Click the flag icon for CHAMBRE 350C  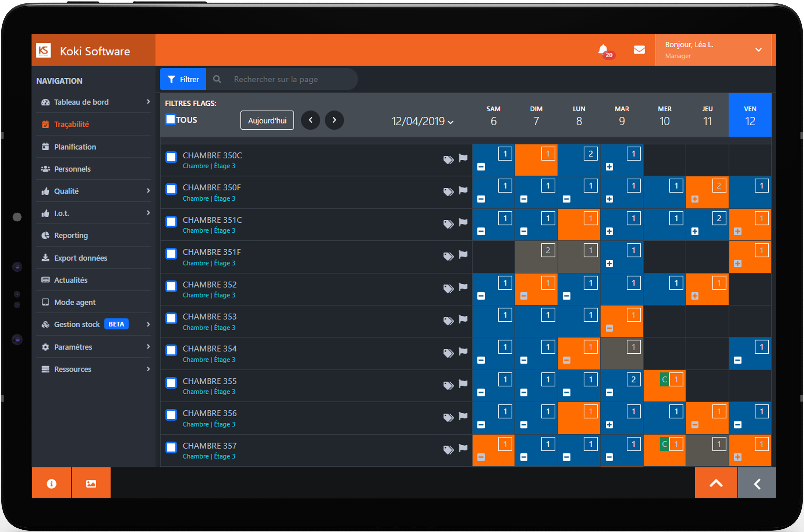pyautogui.click(x=463, y=158)
